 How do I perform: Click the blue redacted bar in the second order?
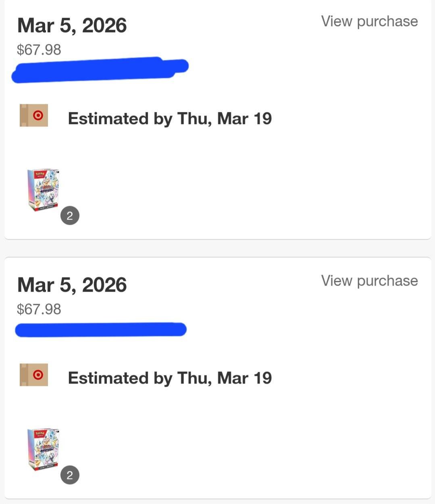point(101,330)
